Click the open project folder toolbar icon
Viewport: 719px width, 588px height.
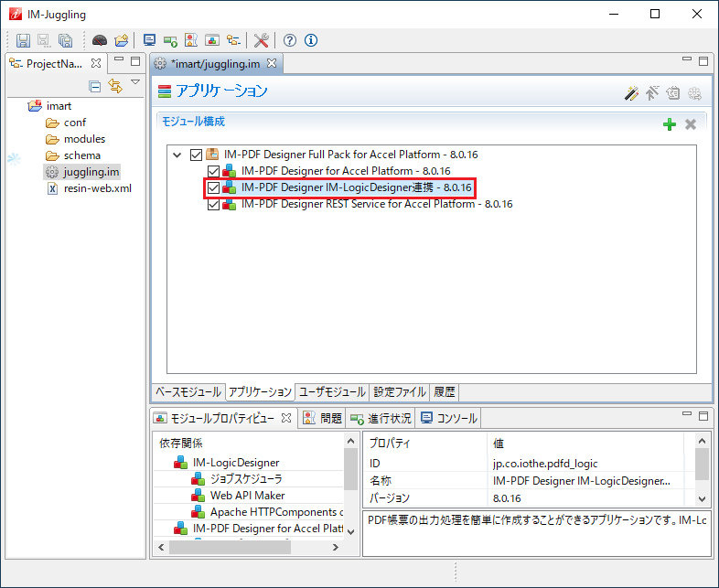coord(122,40)
